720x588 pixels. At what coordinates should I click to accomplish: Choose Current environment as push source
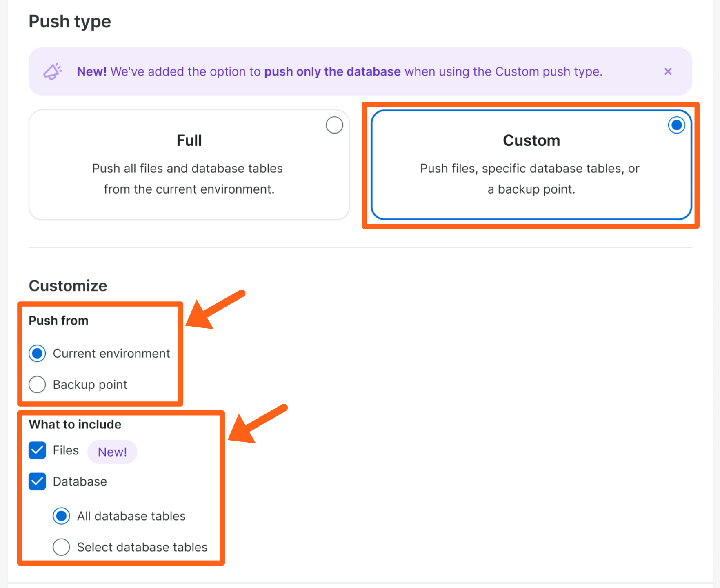37,353
